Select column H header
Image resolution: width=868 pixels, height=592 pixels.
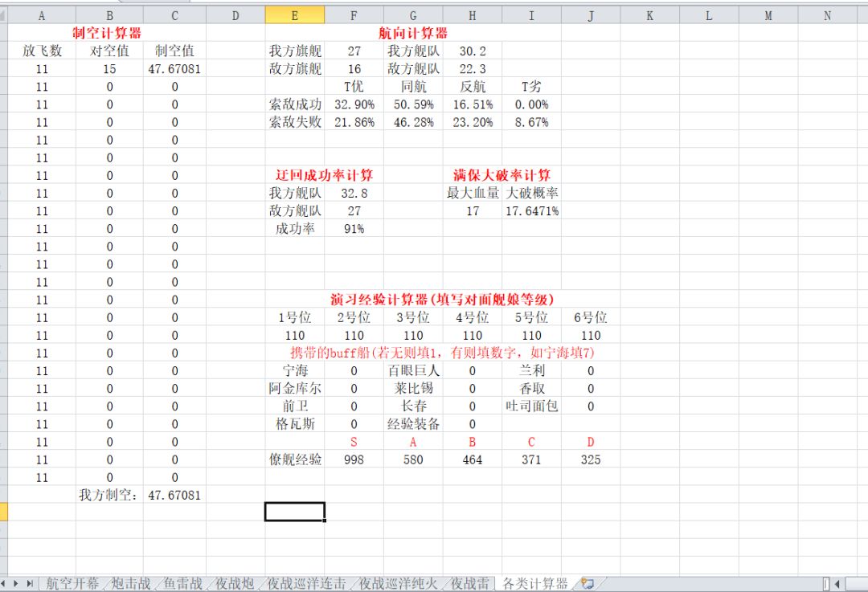tap(473, 15)
